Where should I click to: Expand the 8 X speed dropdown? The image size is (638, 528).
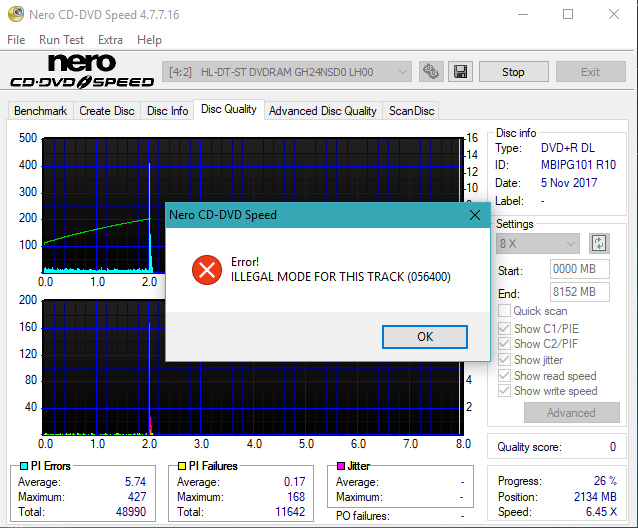[571, 244]
